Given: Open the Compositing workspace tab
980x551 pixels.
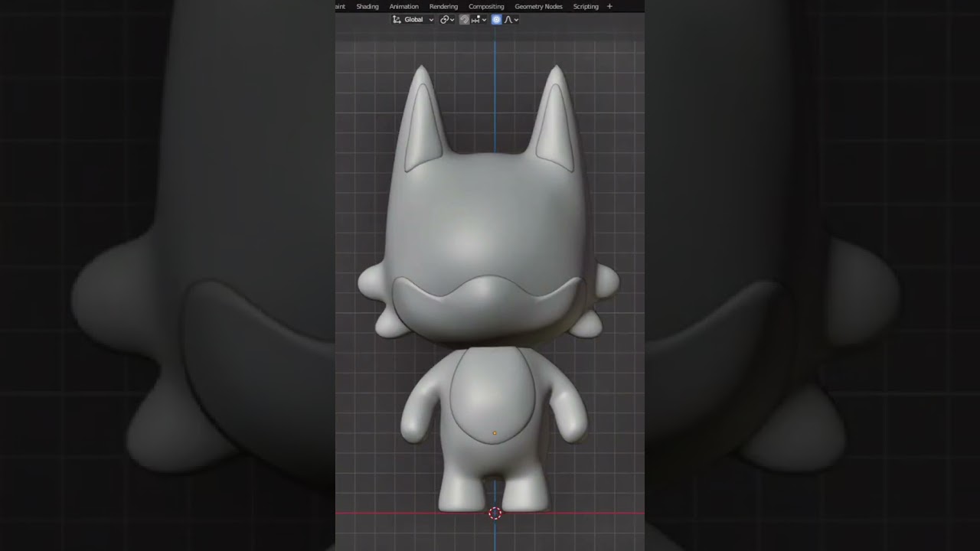Looking at the screenshot, I should [x=486, y=6].
